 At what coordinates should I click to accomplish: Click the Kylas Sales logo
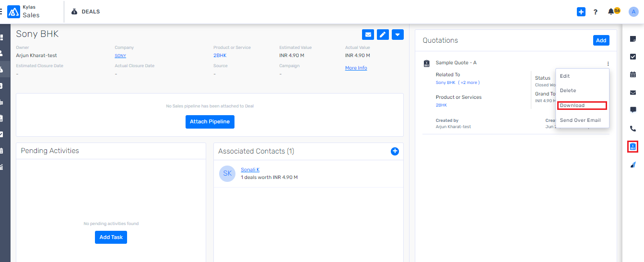24,12
